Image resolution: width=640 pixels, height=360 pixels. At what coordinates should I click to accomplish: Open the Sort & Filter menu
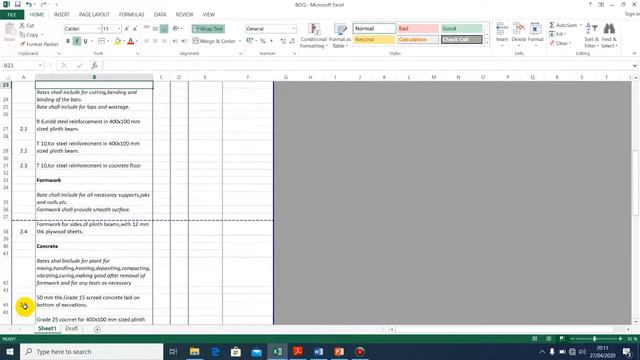(591, 36)
